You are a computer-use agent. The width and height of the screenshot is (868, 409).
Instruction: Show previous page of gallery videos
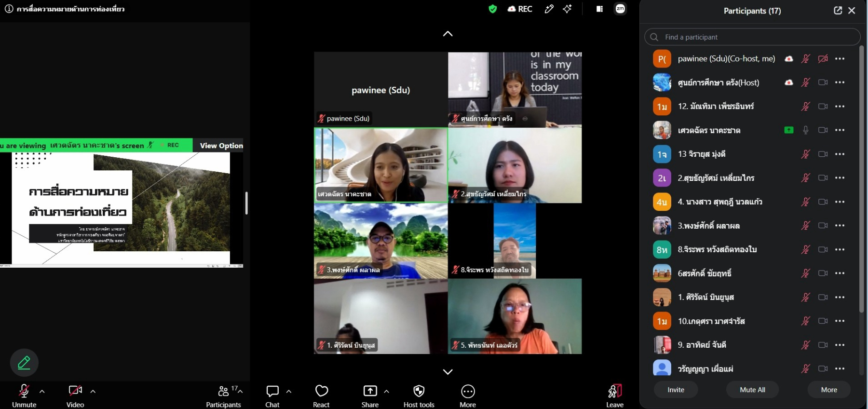pos(448,34)
